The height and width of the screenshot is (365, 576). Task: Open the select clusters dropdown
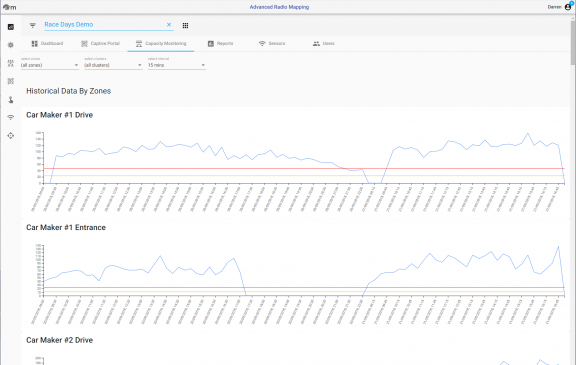pos(113,65)
